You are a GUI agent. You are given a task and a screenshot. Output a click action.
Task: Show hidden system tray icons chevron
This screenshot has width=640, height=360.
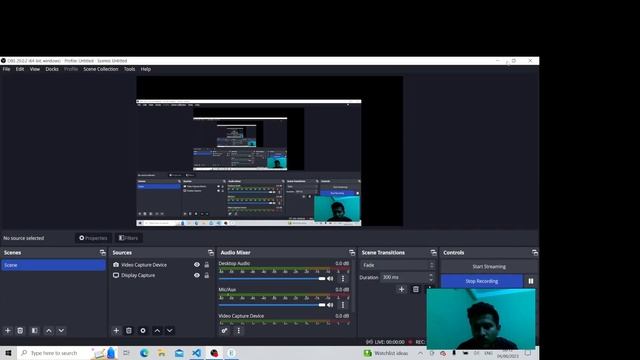(420, 353)
